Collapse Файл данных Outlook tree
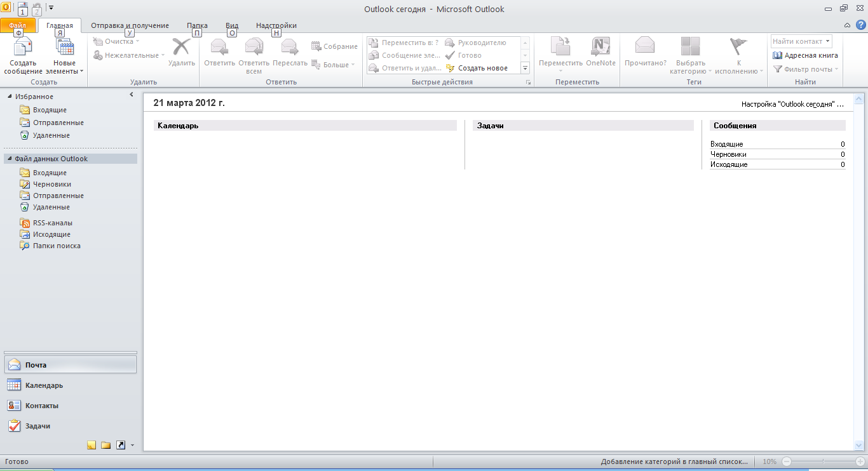This screenshot has height=471, width=868. click(10, 159)
